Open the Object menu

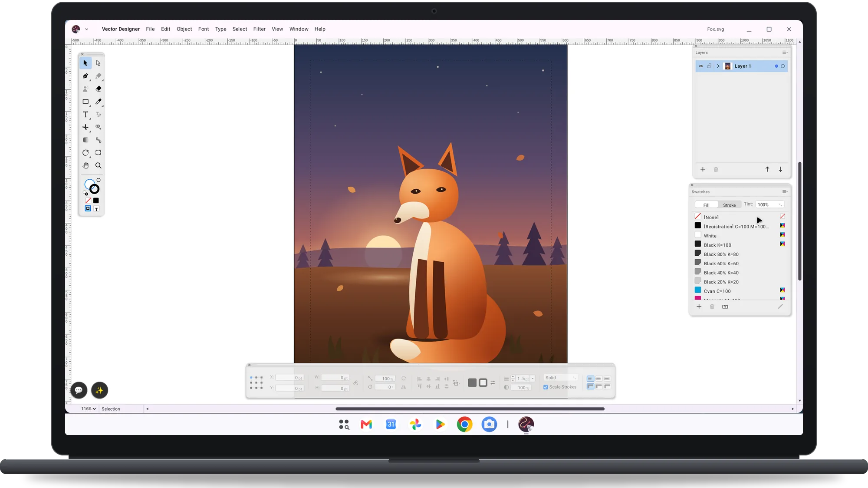point(184,29)
